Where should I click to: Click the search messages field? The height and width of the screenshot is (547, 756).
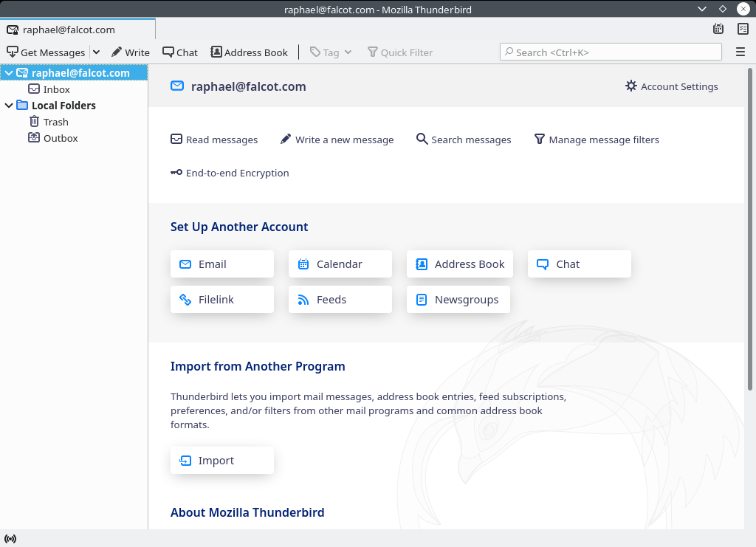(610, 52)
